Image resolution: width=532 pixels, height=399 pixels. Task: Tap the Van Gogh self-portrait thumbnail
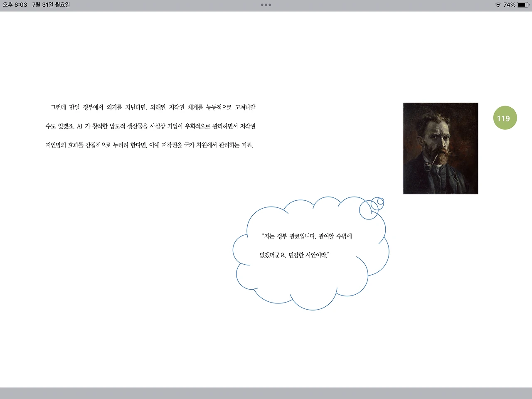point(440,148)
